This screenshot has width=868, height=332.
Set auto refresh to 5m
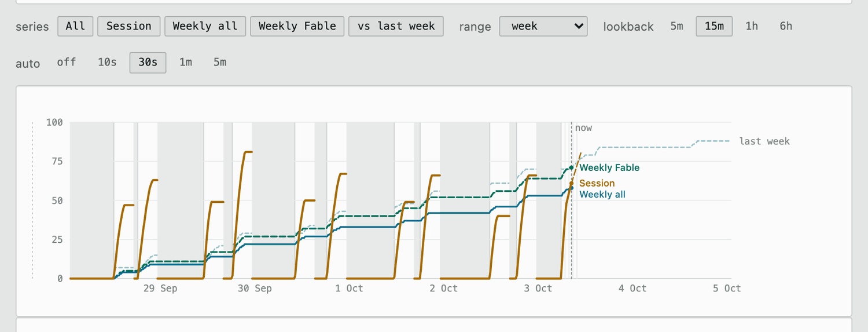[220, 62]
